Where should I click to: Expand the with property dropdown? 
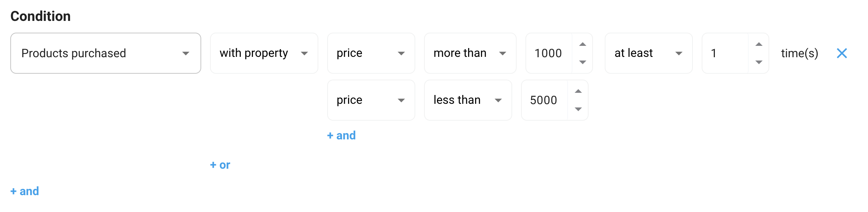click(x=264, y=53)
